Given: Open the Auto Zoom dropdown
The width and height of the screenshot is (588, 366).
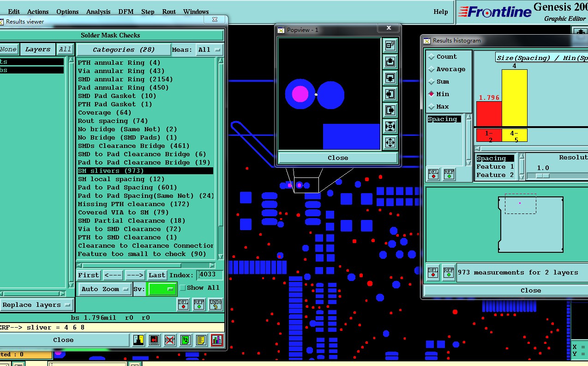Looking at the screenshot, I should (105, 289).
